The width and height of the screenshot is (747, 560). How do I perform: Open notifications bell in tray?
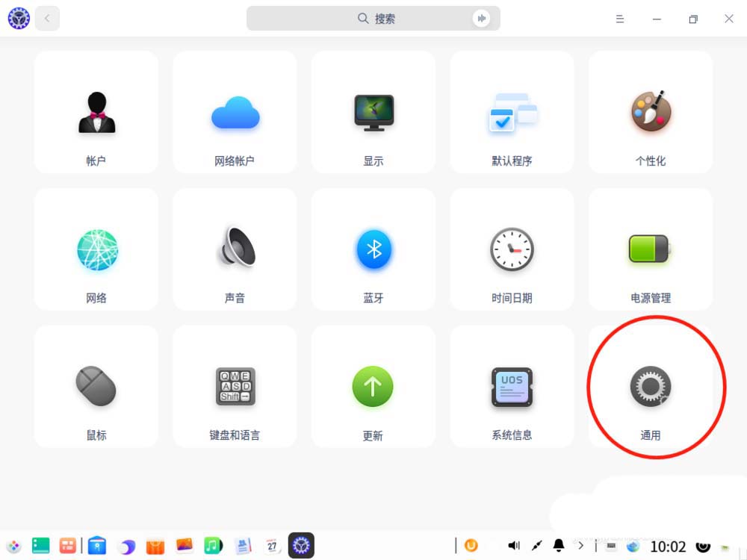click(559, 545)
